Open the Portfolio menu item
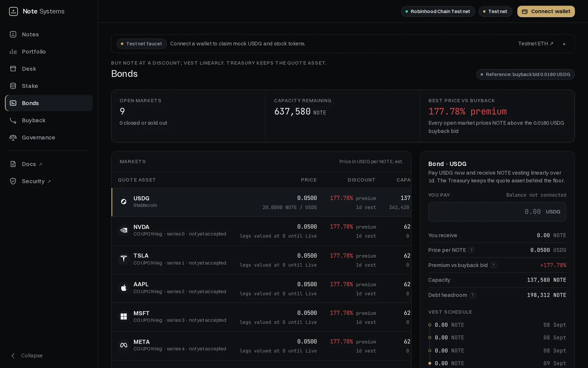Viewport: 588px width, 368px height. [x=49, y=52]
